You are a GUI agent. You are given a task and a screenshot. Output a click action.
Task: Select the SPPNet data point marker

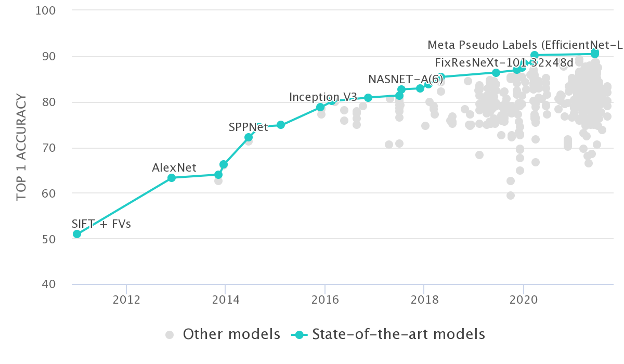coord(249,137)
